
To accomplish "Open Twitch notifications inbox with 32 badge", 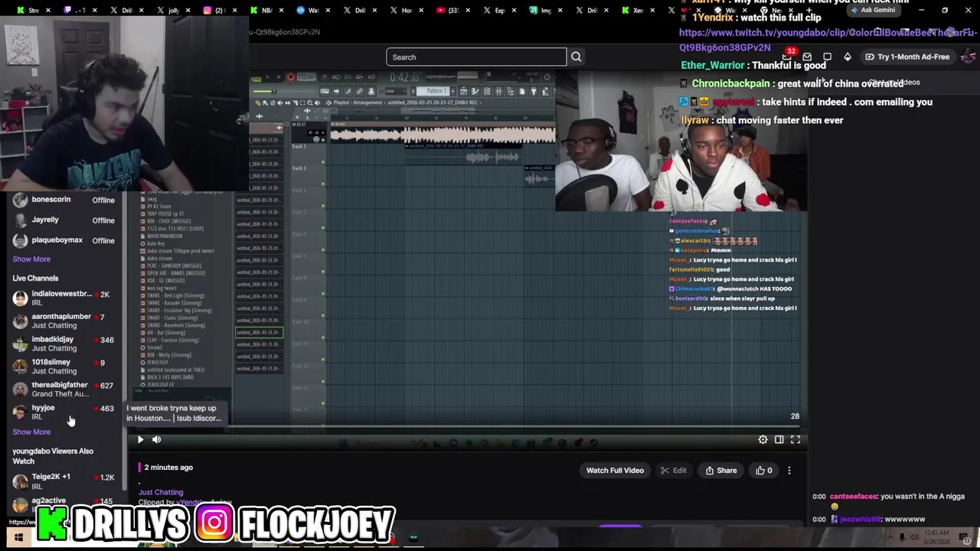I will pos(788,57).
